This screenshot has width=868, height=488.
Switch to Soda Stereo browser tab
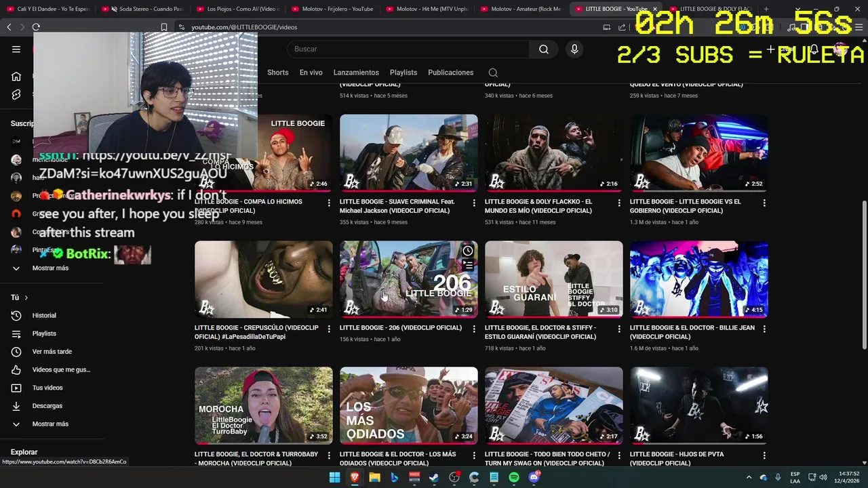142,9
